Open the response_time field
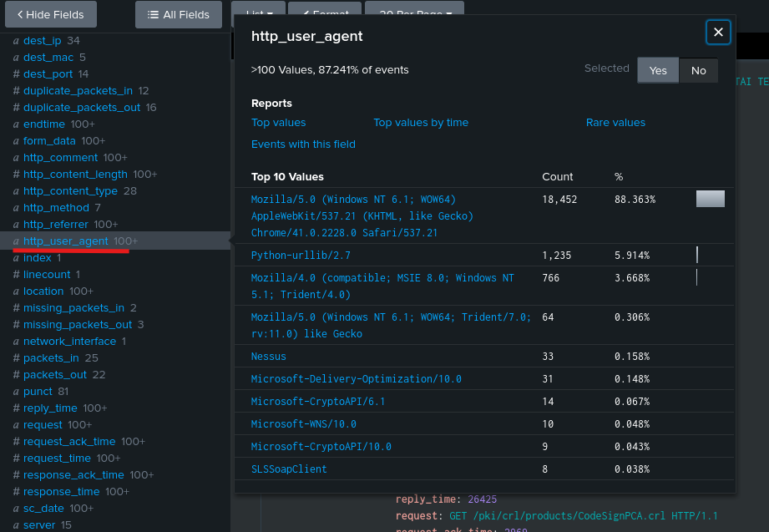Viewport: 769px width, 532px height. 62,491
